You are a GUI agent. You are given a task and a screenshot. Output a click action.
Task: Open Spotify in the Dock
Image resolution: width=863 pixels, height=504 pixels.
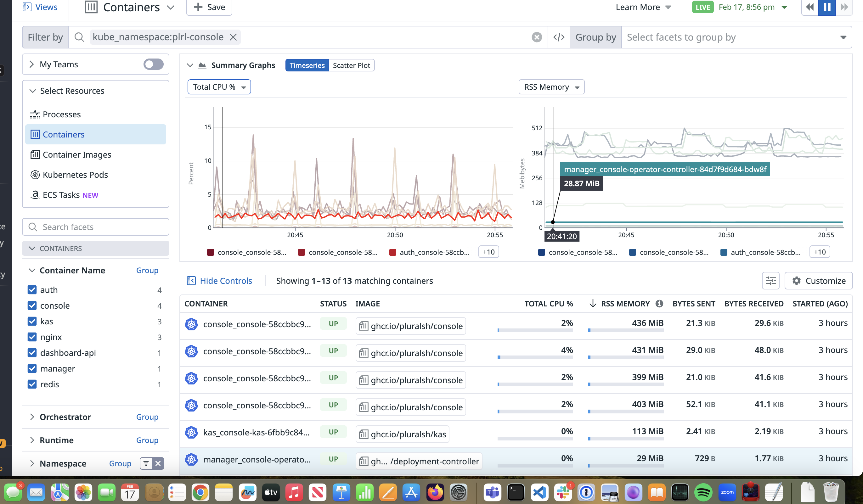(703, 492)
